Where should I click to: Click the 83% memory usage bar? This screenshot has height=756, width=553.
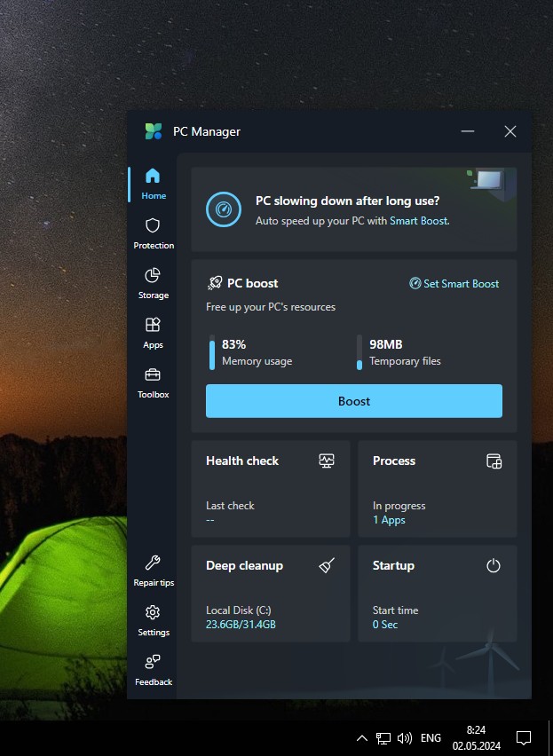(x=212, y=352)
